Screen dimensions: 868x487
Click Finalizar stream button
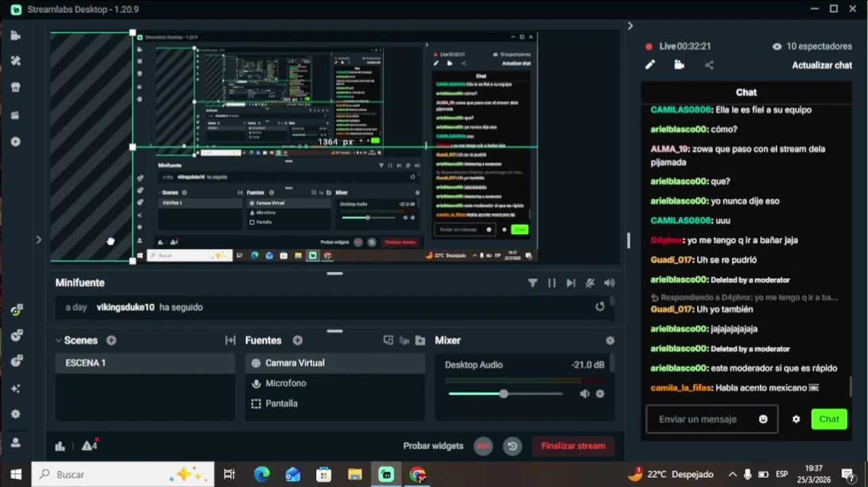click(x=573, y=446)
